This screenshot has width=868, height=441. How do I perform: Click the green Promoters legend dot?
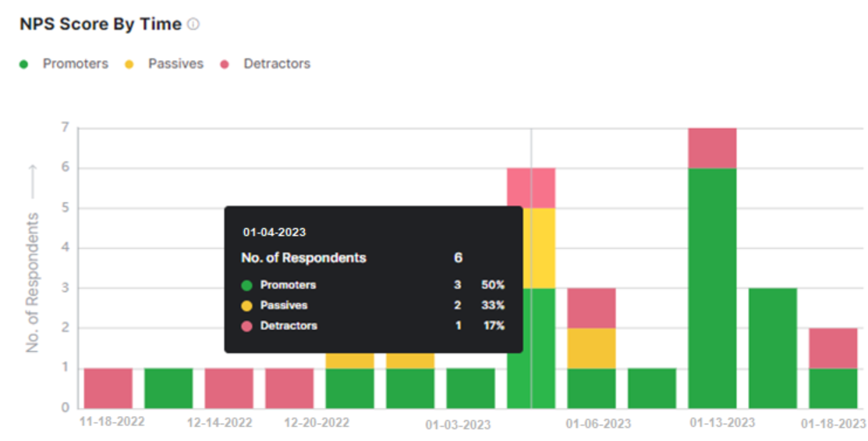[24, 65]
